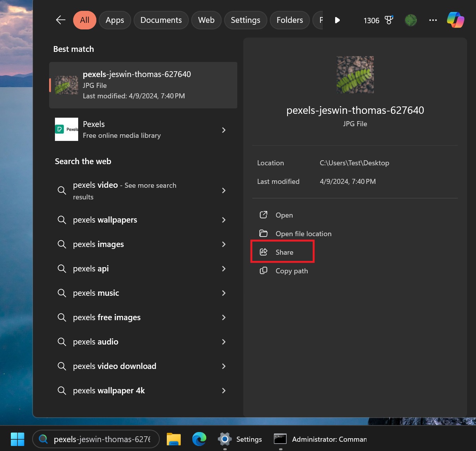Switch to the Apps filter tab

115,20
